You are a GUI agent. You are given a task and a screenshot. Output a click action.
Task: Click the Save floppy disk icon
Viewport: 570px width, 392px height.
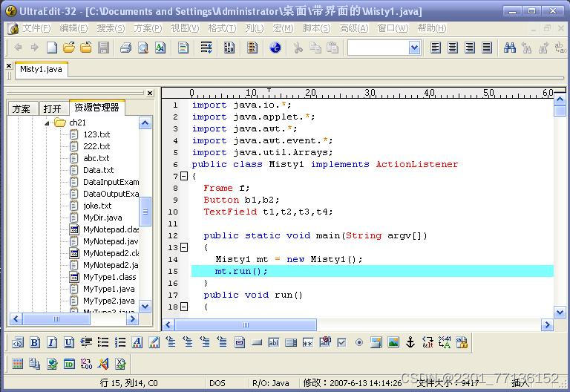tap(104, 48)
